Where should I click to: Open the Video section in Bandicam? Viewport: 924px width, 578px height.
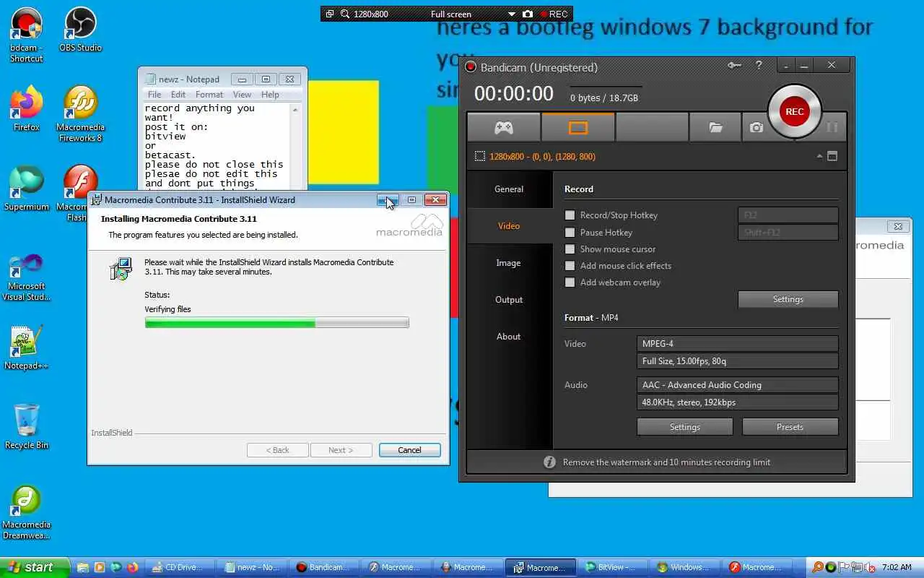[509, 225]
